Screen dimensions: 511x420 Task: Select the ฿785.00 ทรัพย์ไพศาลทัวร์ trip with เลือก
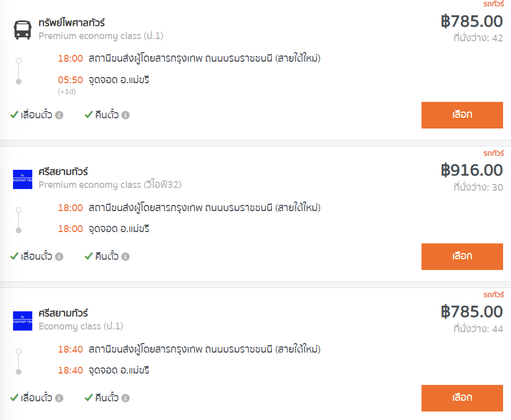coord(462,115)
